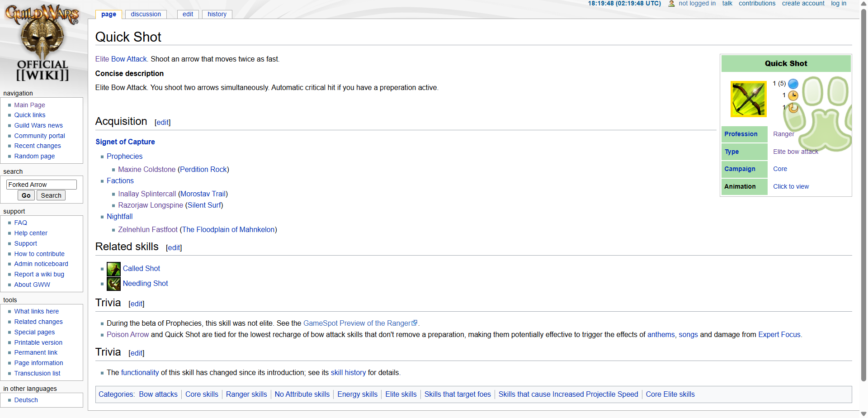Image resolution: width=868 pixels, height=418 pixels.
Task: Open Needling Shot skill link
Action: [x=145, y=283]
